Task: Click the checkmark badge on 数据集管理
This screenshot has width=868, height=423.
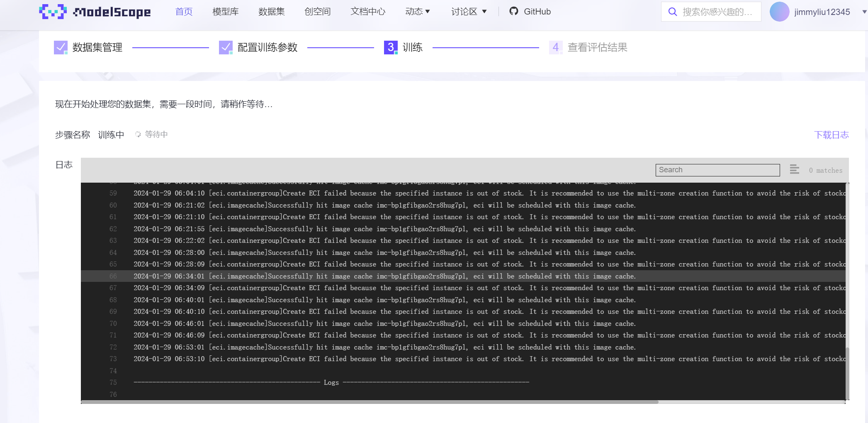Action: coord(60,47)
